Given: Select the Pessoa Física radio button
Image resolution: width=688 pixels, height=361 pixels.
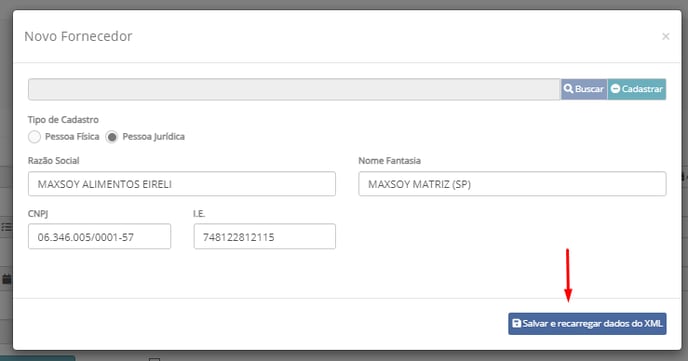Looking at the screenshot, I should click(34, 137).
